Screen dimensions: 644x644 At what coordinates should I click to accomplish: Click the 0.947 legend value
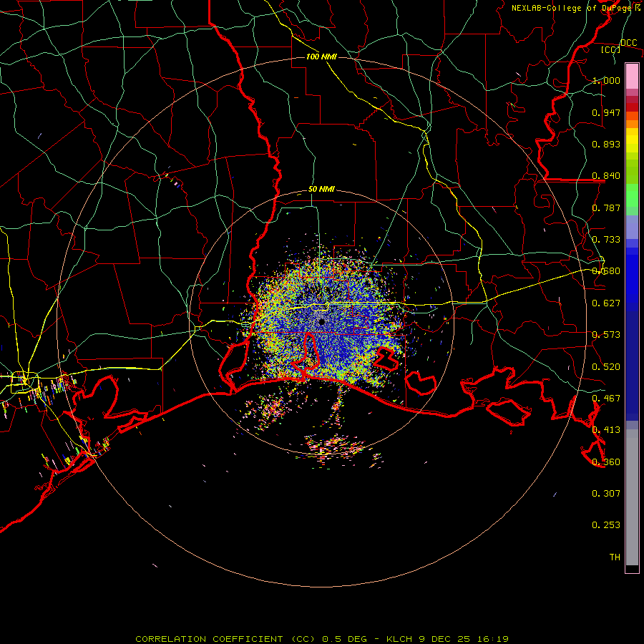coord(606,112)
